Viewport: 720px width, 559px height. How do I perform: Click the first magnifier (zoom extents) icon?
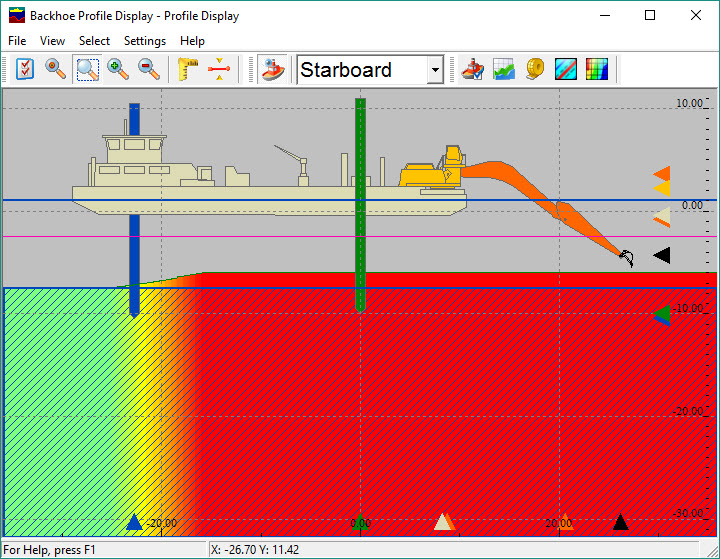pos(56,69)
